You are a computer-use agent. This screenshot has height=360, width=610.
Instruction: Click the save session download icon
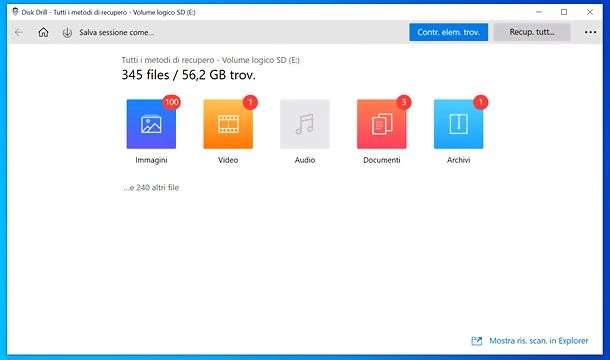point(67,33)
